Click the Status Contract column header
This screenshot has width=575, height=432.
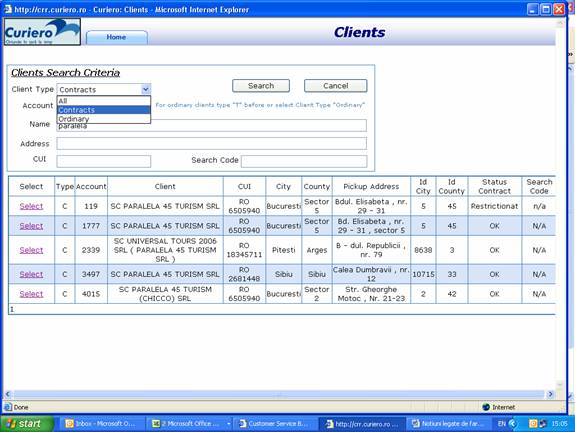(x=494, y=186)
